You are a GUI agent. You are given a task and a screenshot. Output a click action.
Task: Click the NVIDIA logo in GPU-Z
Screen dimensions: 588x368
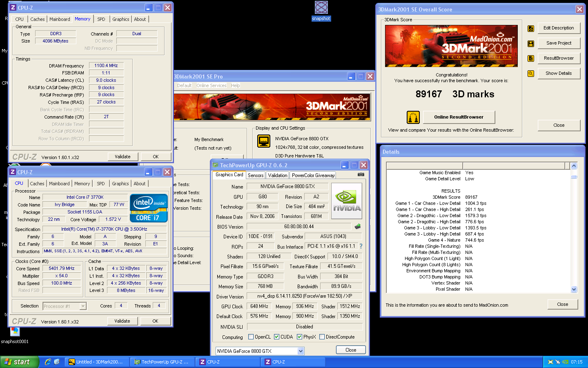click(x=347, y=201)
